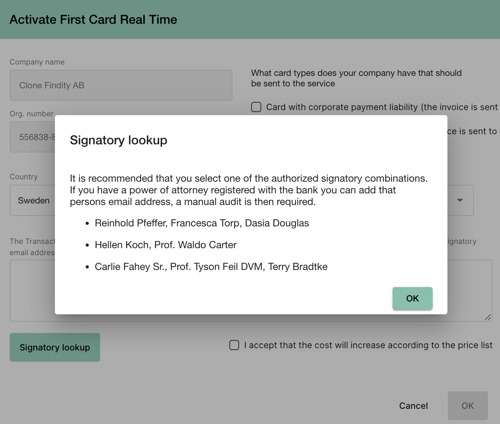The image size is (500, 424).
Task: Cancel the card activation form
Action: (x=413, y=406)
